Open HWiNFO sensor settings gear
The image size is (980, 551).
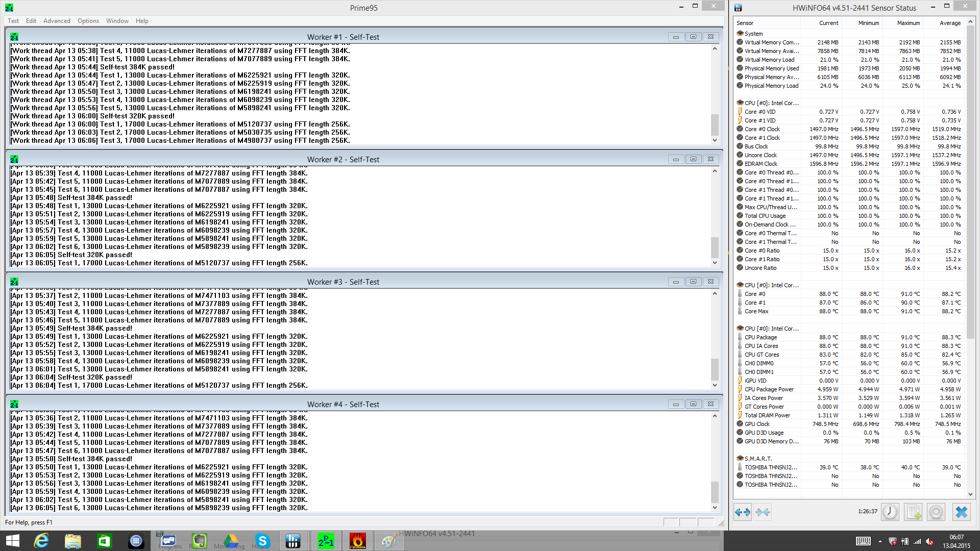click(936, 512)
